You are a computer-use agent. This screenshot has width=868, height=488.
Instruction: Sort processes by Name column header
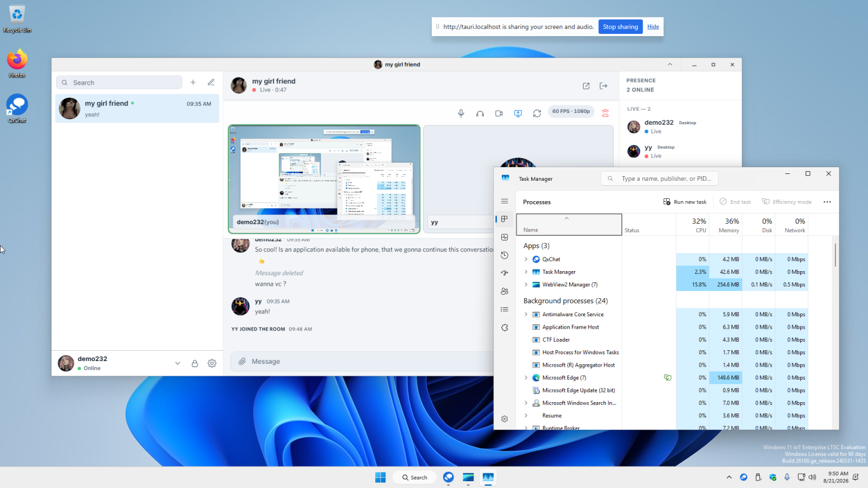569,224
